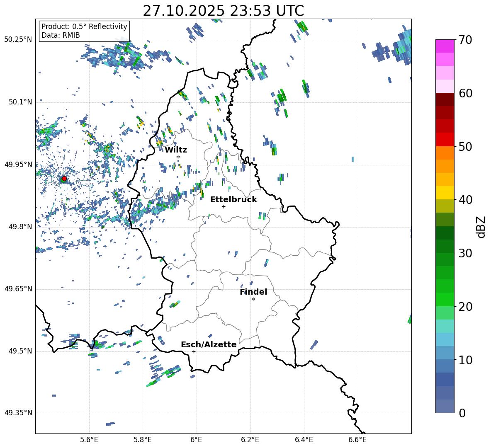Select the Findel city label

253,292
